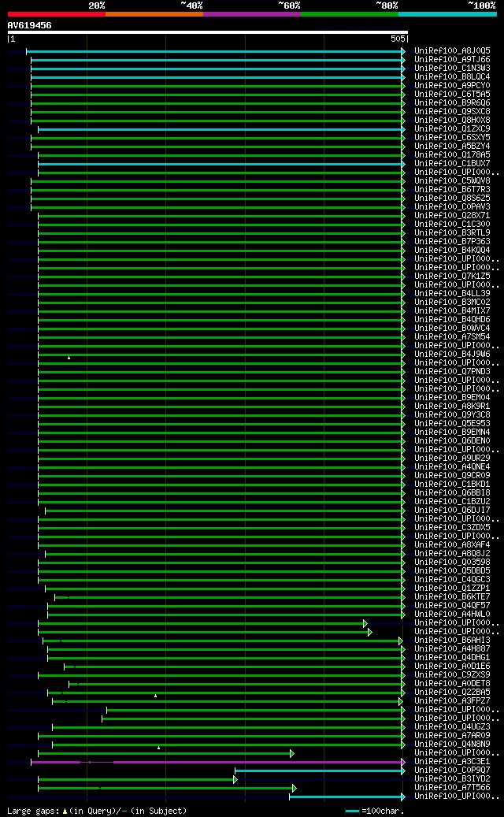The image size is (504, 817).
Task: Select the UniRef100_Q4DHG1 label
Action: click(452, 658)
